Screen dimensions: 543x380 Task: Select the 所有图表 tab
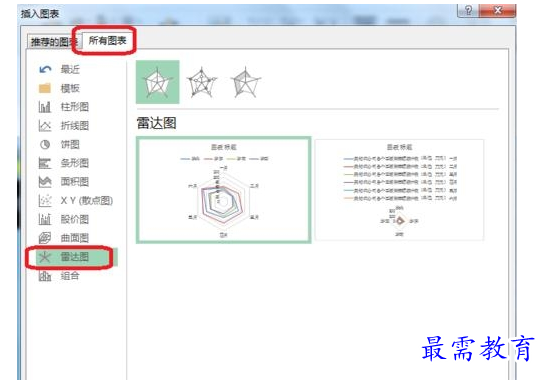click(107, 41)
